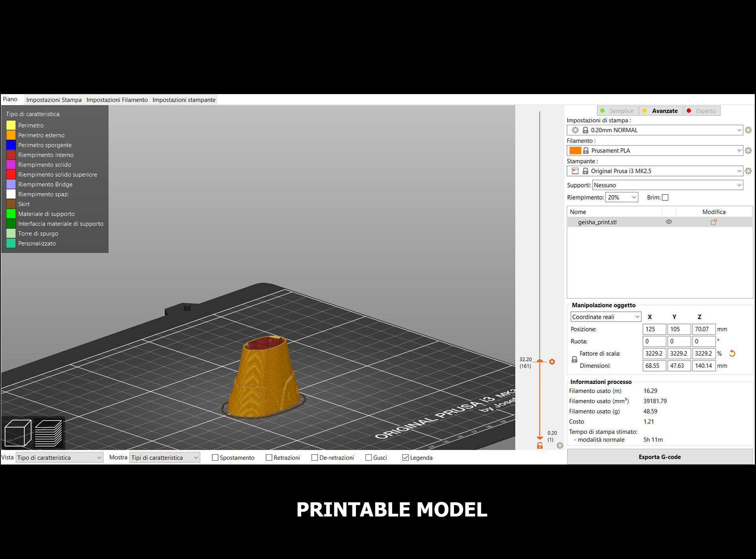Screen dimensions: 756x559
Task: Toggle the scale factor proportion lock
Action: [574, 359]
